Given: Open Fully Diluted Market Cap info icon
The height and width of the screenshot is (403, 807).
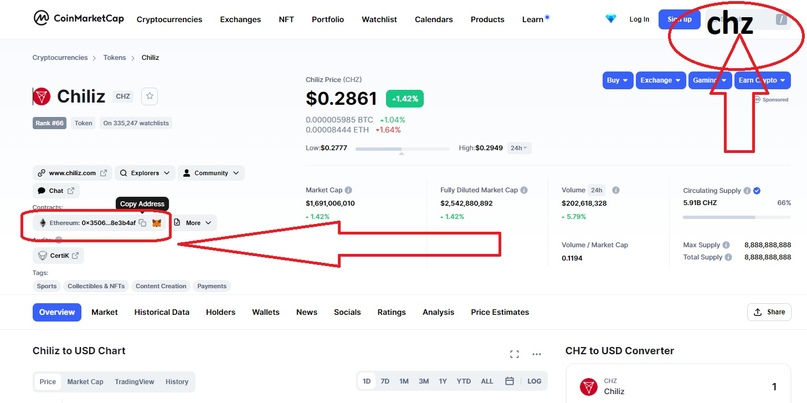Looking at the screenshot, I should pyautogui.click(x=524, y=190).
